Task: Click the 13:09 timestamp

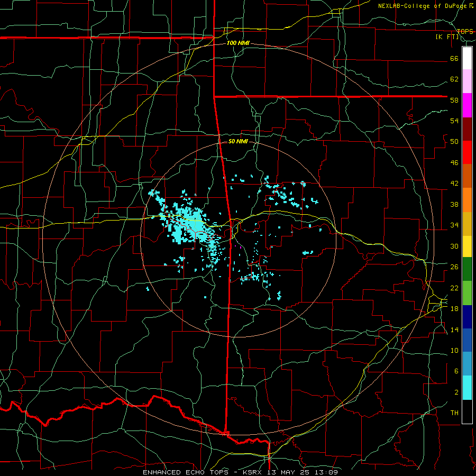Action: click(x=327, y=472)
